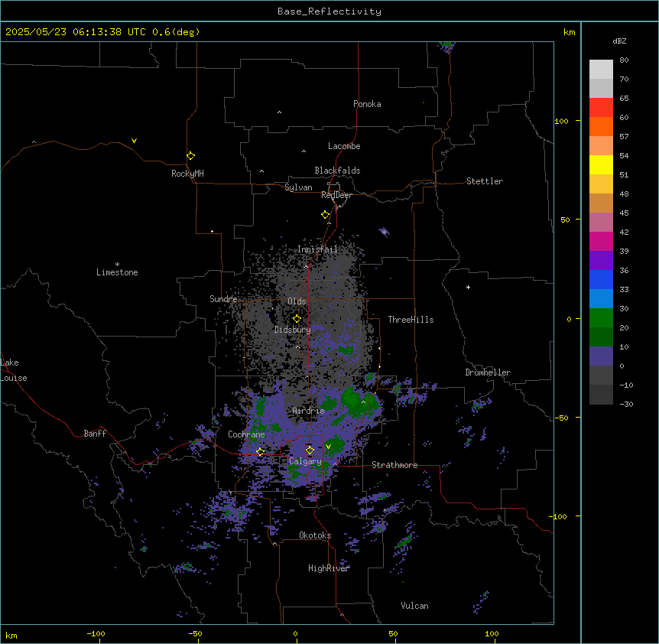Screen dimensions: 659x644
Task: Click the yellow marker below the Cochrane label
Action: 261,451
